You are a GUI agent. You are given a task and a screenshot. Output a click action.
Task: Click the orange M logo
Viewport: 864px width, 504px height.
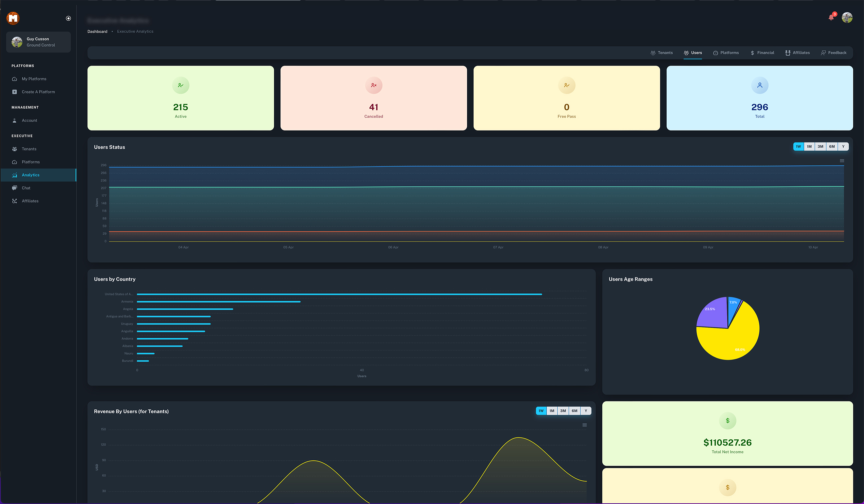click(13, 18)
